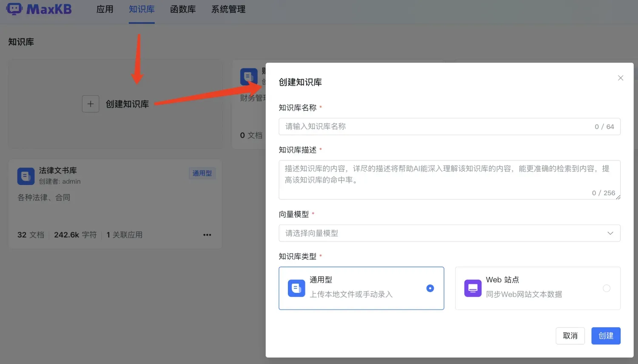
Task: Click the 财务管理 card's blue icon
Action: tap(249, 77)
